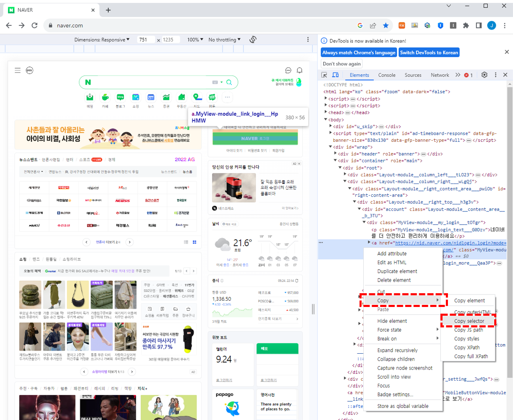The width and height of the screenshot is (513, 420).
Task: Expand the div id u_skip node
Action: (x=331, y=126)
